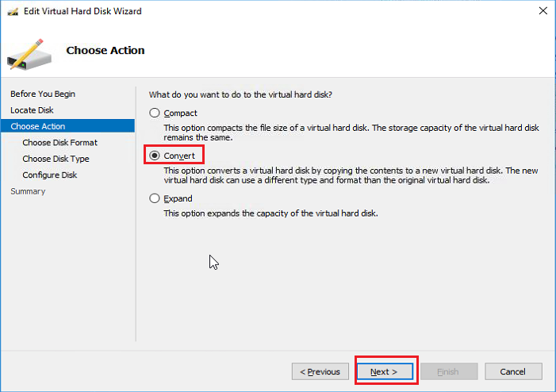This screenshot has width=556, height=392.
Task: Select the Compact radio button
Action: (x=155, y=113)
